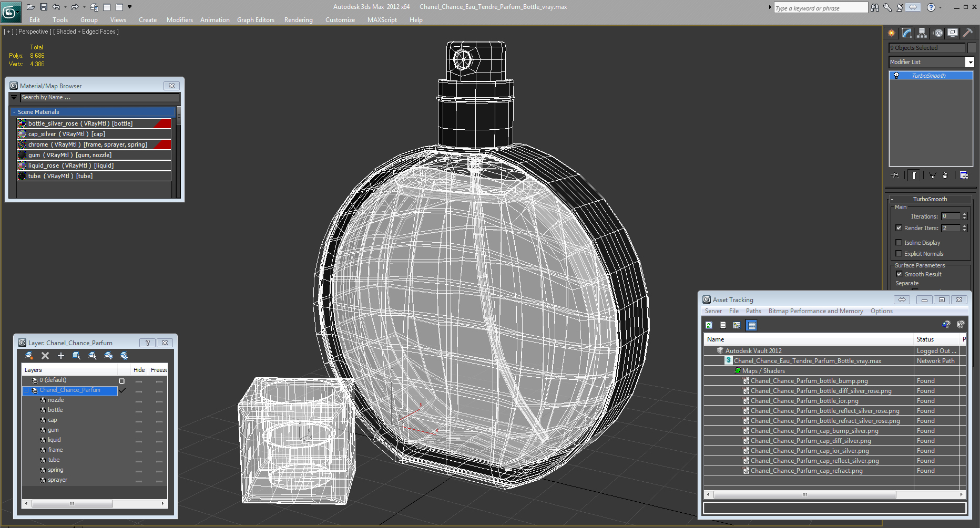Click the Hide column header in Layer dialog
Image resolution: width=980 pixels, height=528 pixels.
tap(139, 370)
